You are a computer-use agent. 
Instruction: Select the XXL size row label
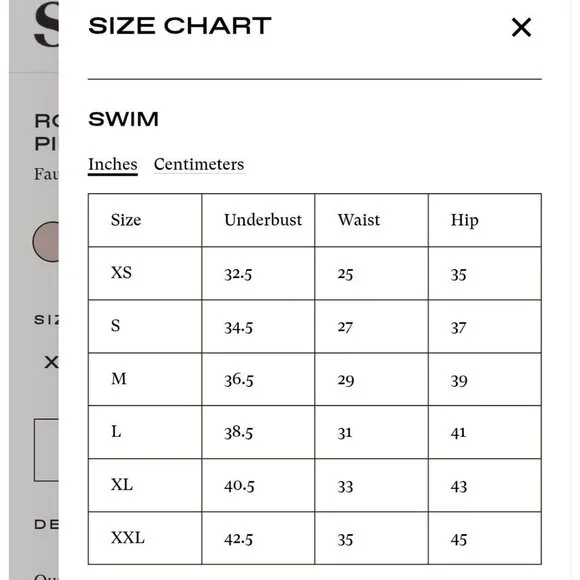point(128,538)
